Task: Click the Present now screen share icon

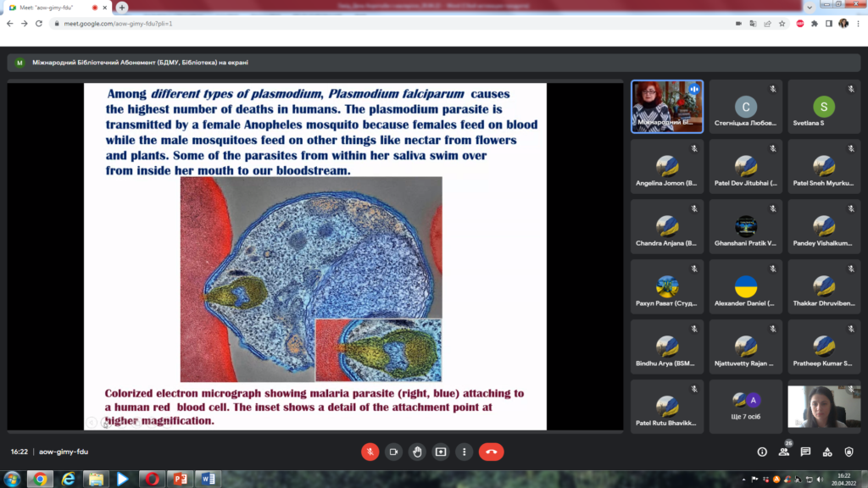Action: point(441,452)
